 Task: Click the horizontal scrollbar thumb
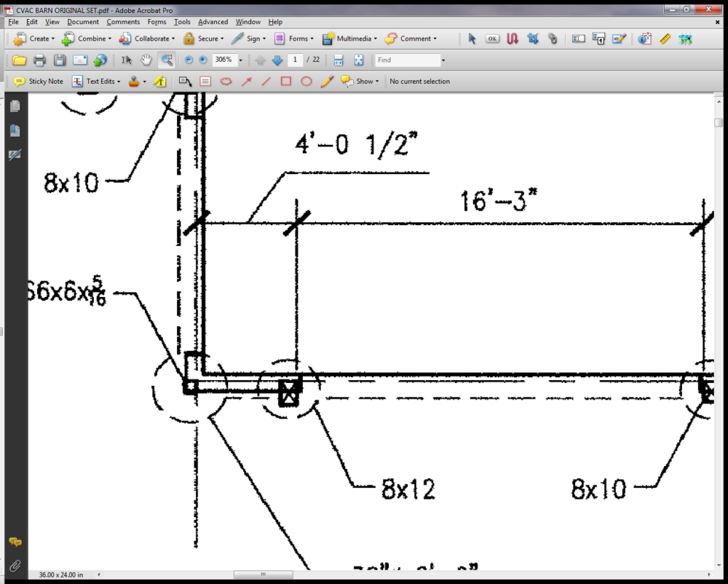(263, 575)
